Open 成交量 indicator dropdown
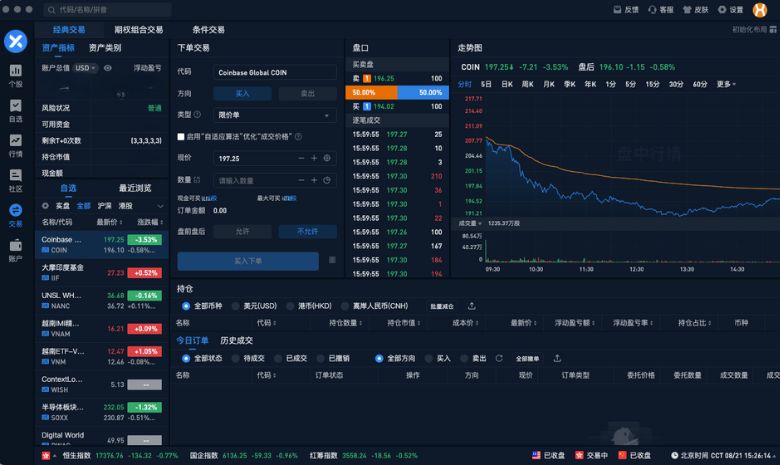 tap(470, 223)
